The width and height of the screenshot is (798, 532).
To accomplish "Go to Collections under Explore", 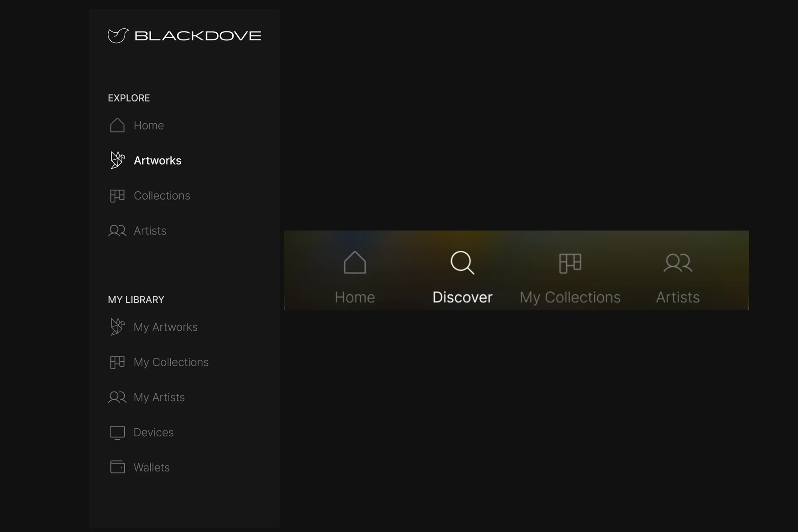I will click(x=162, y=196).
